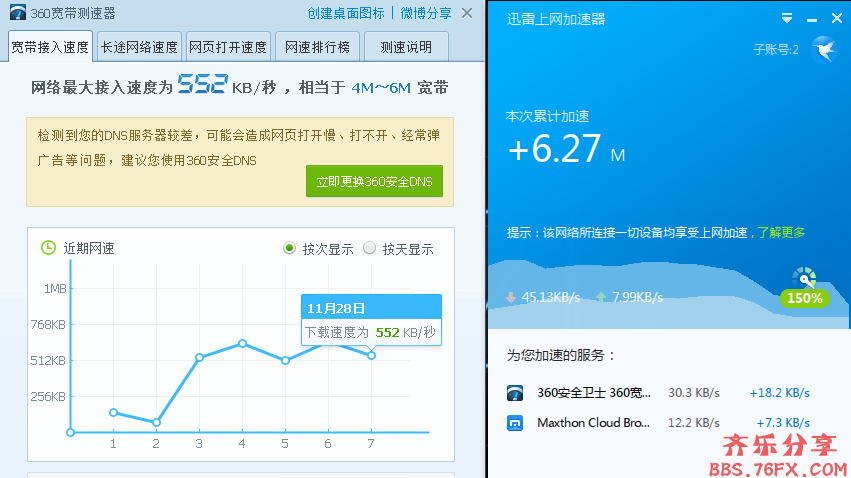Click the 近期网速 chart heading

click(89, 248)
